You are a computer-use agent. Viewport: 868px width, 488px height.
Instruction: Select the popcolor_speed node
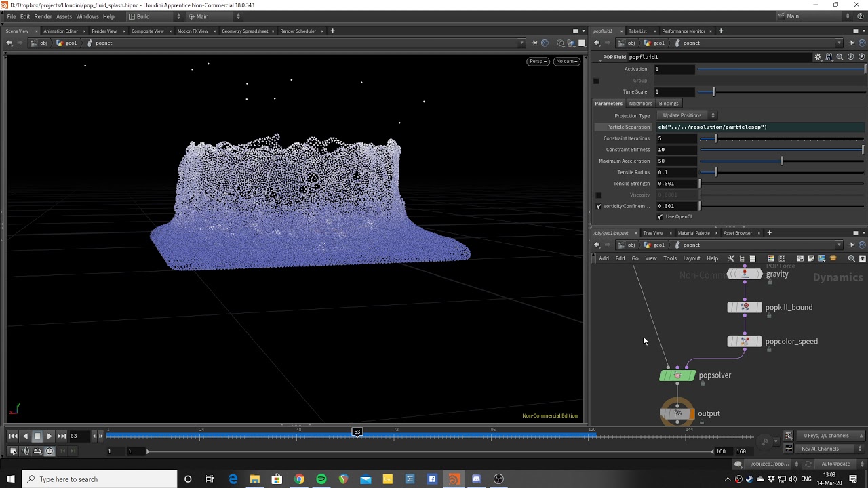745,341
